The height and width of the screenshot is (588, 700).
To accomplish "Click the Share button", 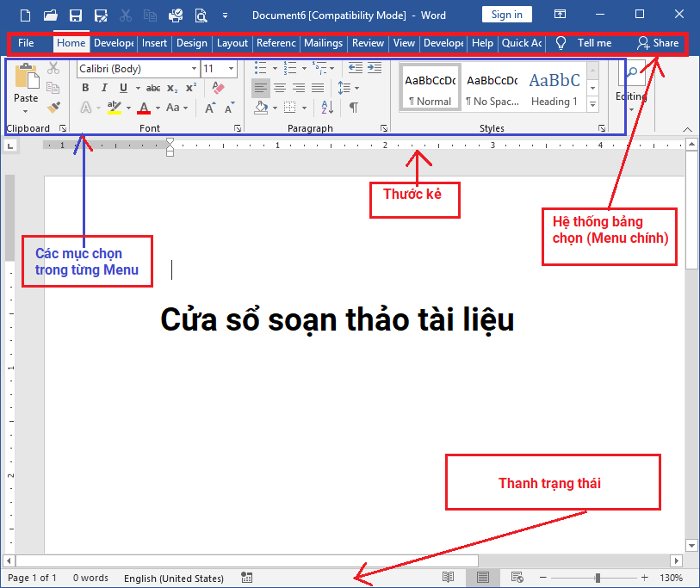I will pyautogui.click(x=658, y=43).
